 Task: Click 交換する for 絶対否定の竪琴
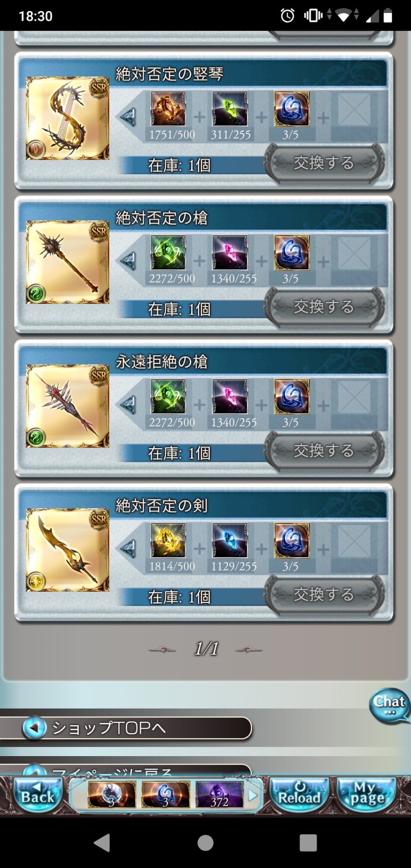[324, 163]
